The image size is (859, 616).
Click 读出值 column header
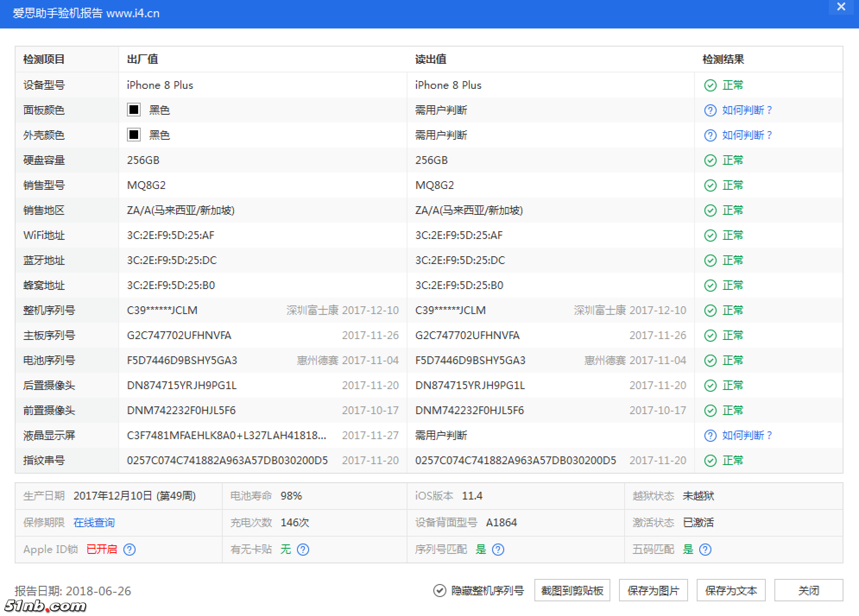[431, 59]
